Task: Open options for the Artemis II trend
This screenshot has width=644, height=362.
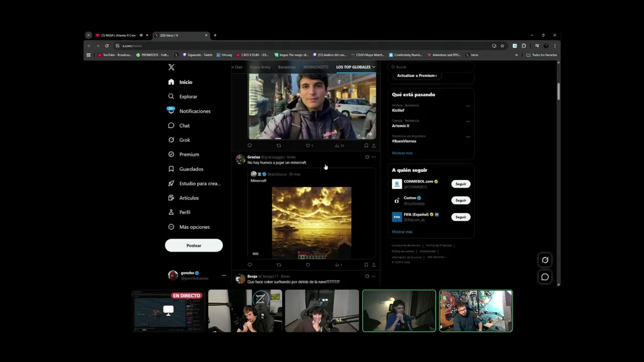Action: (468, 121)
